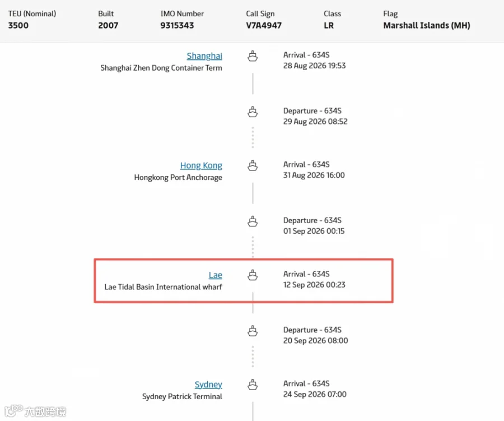The height and width of the screenshot is (421, 504).
Task: Click the ship icon beside Shanghai arrival
Action: pyautogui.click(x=253, y=56)
